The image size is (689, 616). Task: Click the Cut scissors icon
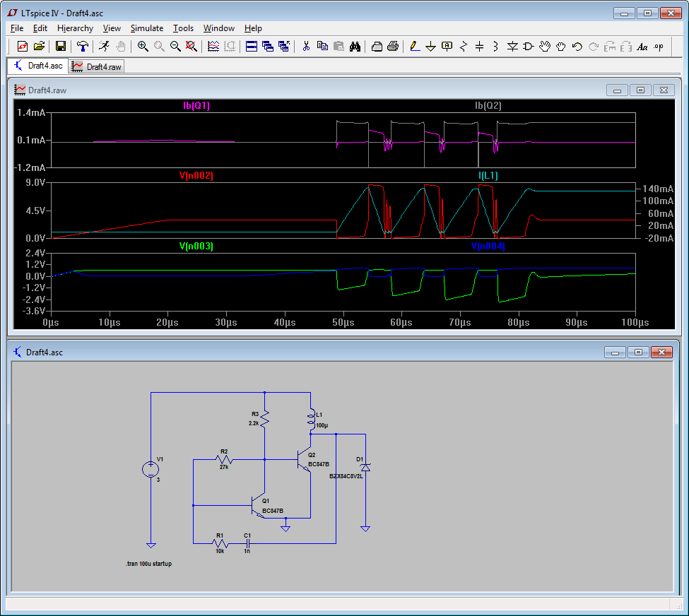point(306,47)
